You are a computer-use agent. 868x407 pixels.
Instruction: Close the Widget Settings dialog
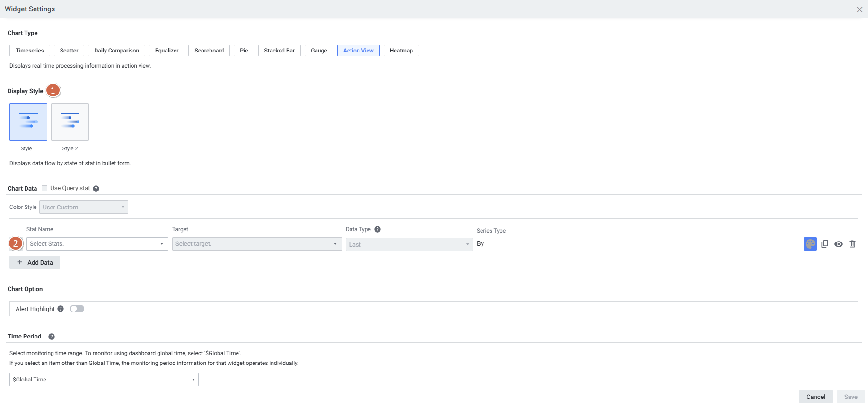859,9
